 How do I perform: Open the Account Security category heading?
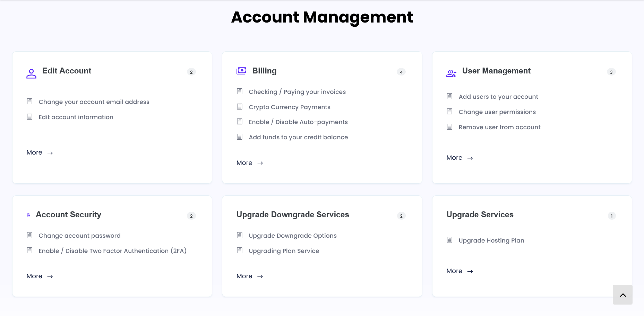coord(69,214)
